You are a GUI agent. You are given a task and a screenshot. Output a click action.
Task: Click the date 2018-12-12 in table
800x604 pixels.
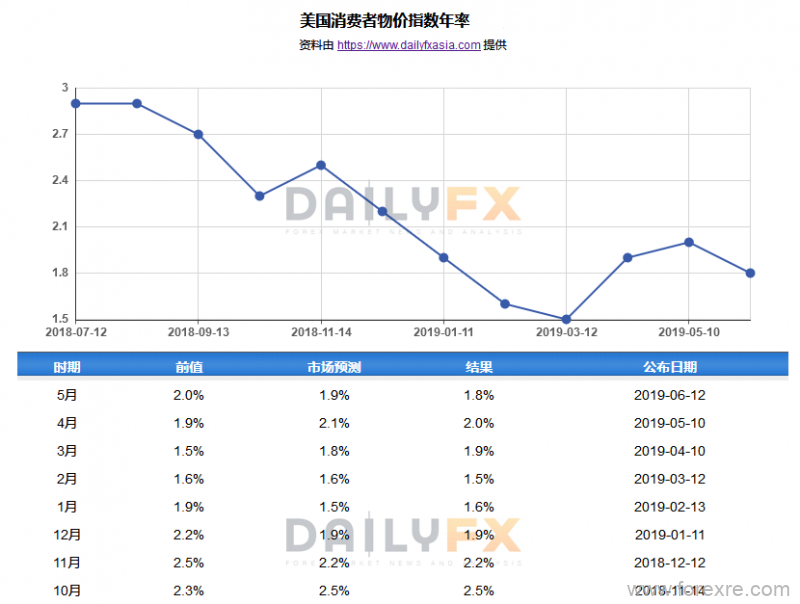click(669, 563)
